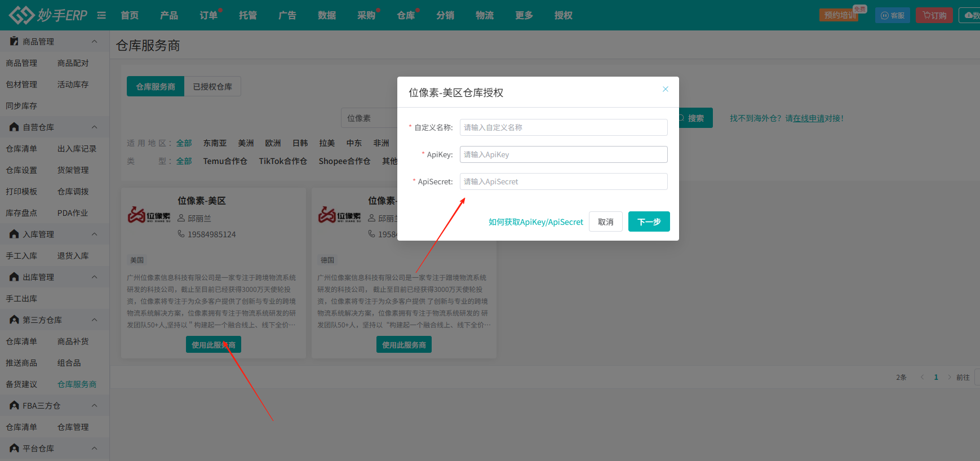Click the 位像素-美区 provider logo
Image resolution: width=980 pixels, height=461 pixels.
point(149,215)
